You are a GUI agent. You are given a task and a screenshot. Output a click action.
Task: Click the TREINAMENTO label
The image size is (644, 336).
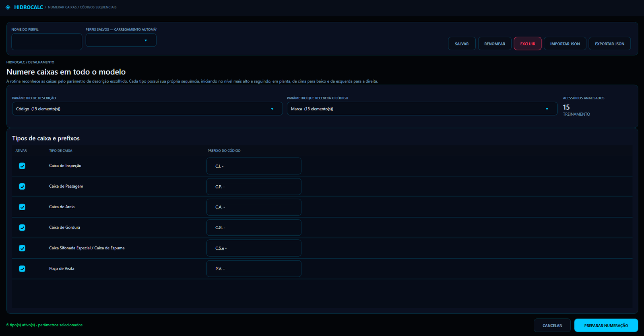576,114
